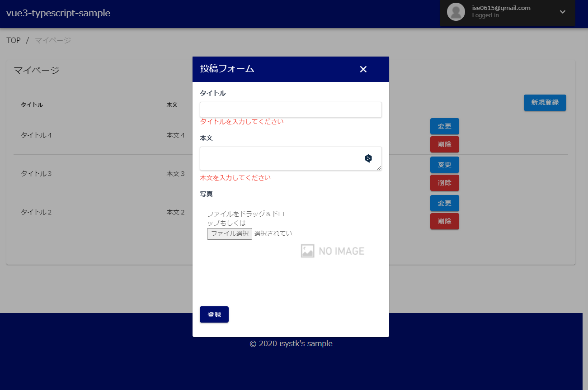Click the X to close 投稿フォーム modal

tap(363, 69)
